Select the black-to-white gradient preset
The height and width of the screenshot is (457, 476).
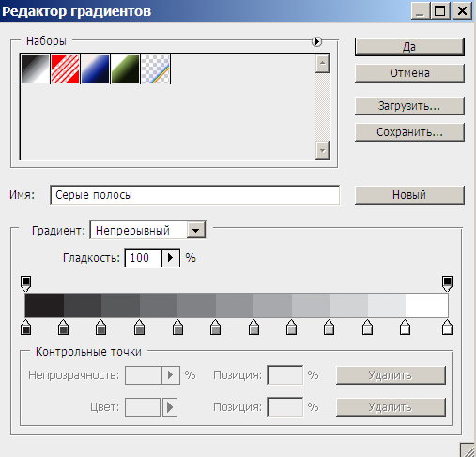coord(35,69)
